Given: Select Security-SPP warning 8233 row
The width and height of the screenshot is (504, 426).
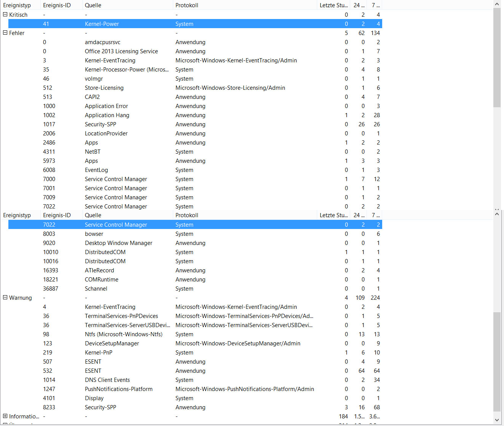Looking at the screenshot, I should click(195, 407).
